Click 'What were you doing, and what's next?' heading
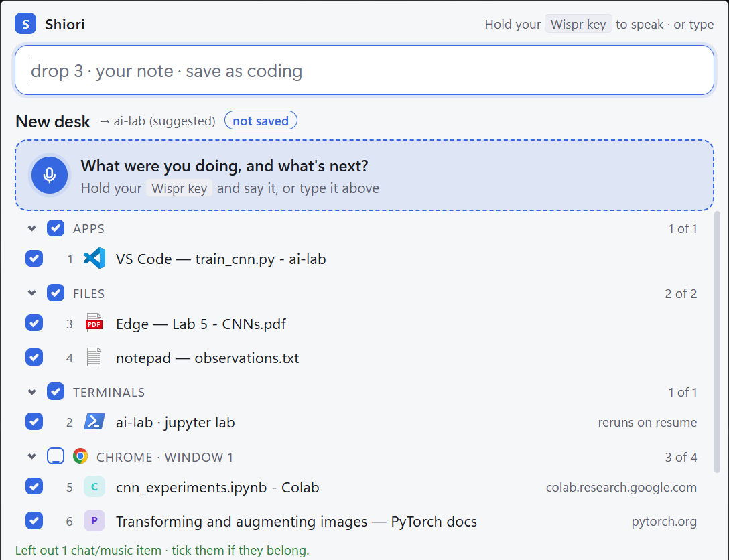 (224, 166)
